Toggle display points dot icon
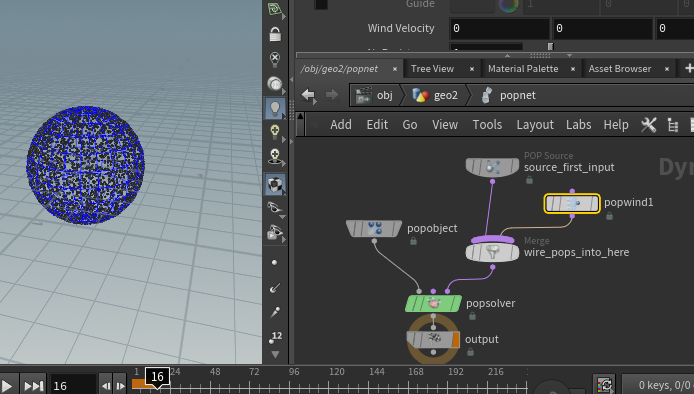This screenshot has width=694, height=394. [274, 263]
